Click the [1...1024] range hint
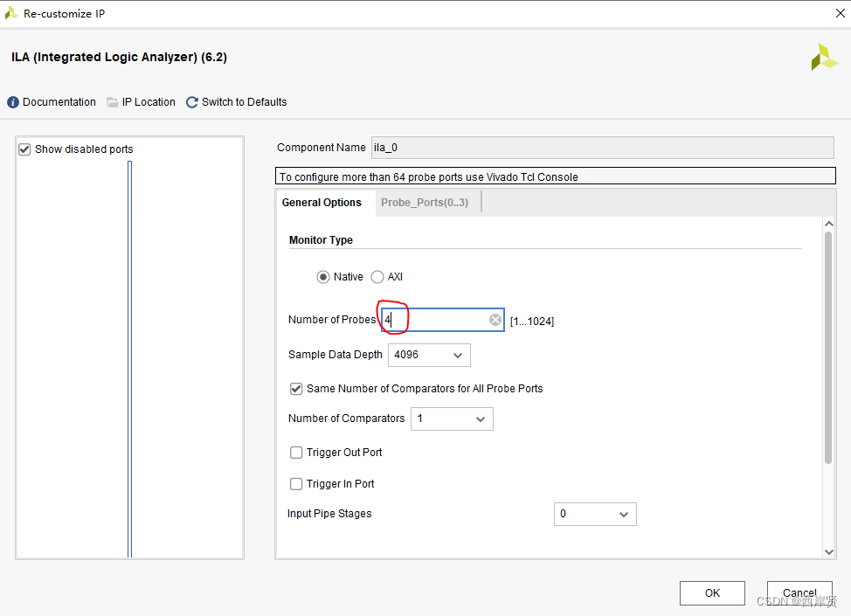The width and height of the screenshot is (851, 616). pyautogui.click(x=532, y=322)
